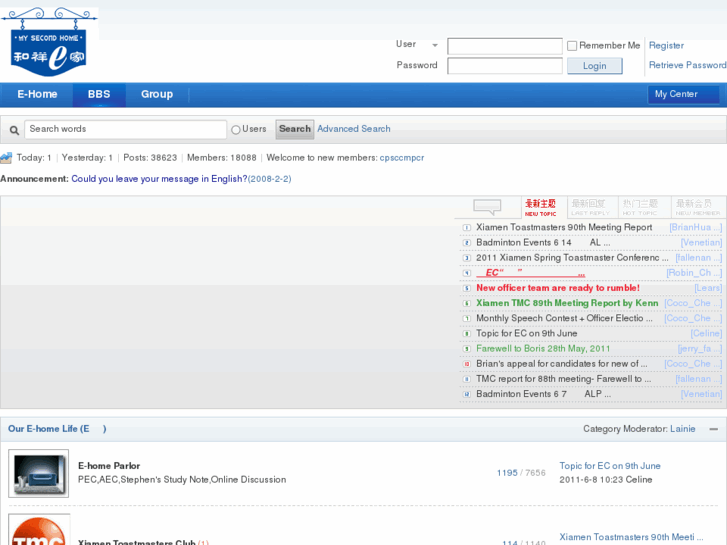Click bullet icon beside Badminton Events 6 14
This screenshot has width=727, height=545.
467,243
